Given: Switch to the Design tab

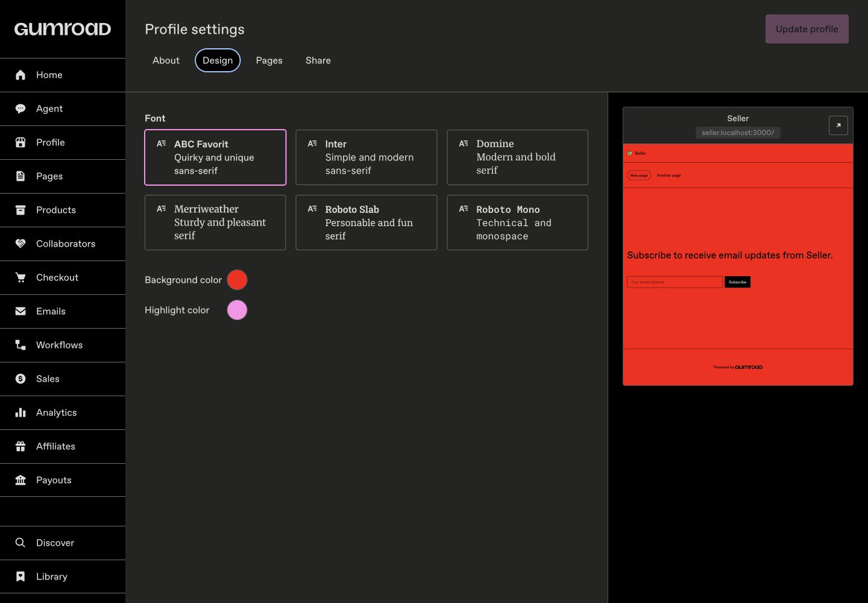Looking at the screenshot, I should [218, 60].
